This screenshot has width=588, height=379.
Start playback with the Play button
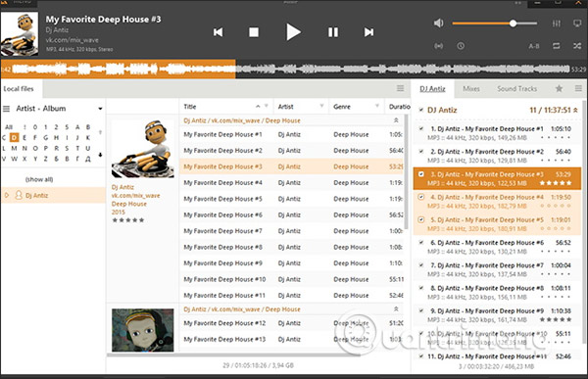tap(293, 32)
